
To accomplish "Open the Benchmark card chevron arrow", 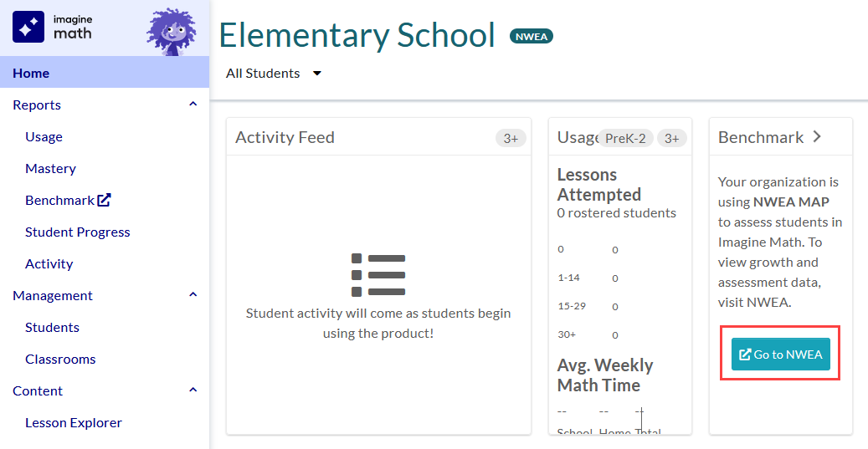I will (817, 137).
